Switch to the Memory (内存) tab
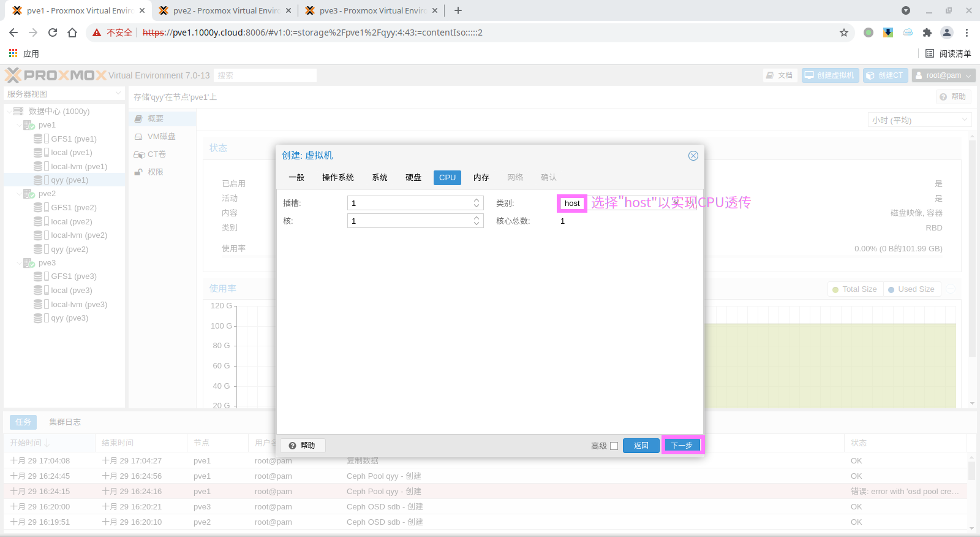 click(481, 177)
